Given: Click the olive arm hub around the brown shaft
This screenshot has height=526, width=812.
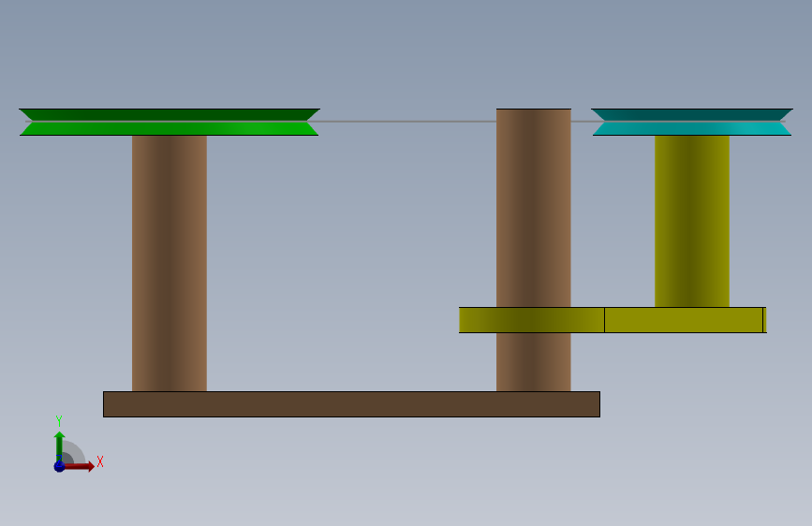Looking at the screenshot, I should coord(532,320).
